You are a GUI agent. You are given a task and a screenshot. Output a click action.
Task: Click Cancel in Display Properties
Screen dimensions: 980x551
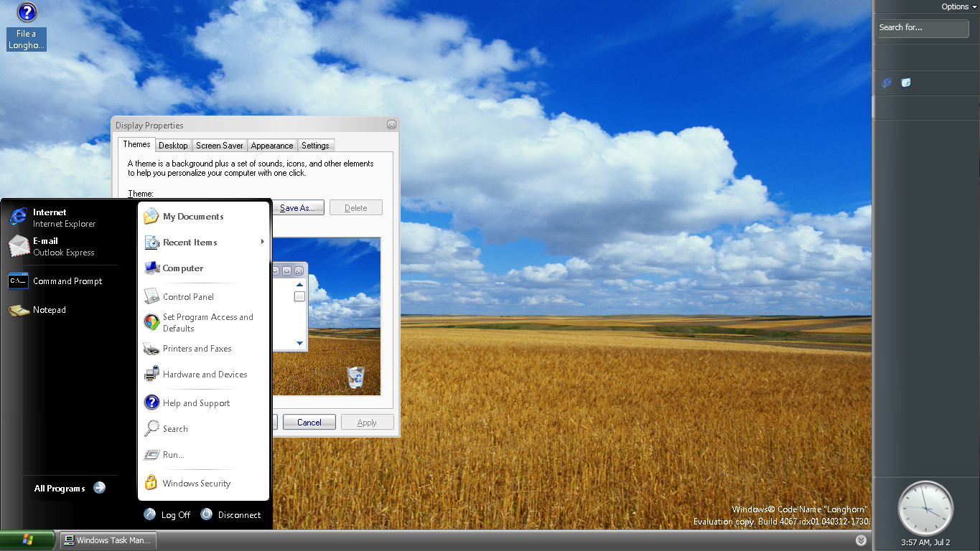[309, 422]
